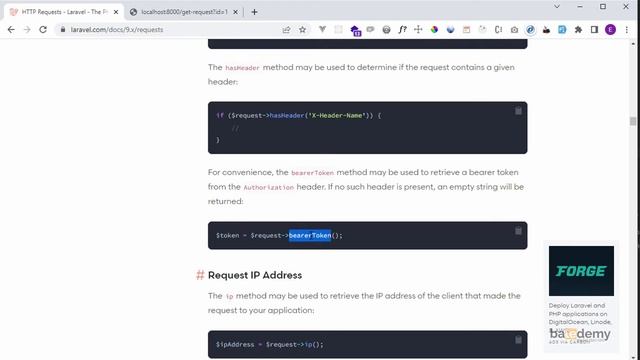Close the HTTP Requests - Laravel tab
This screenshot has height=360, width=640.
tap(116, 12)
